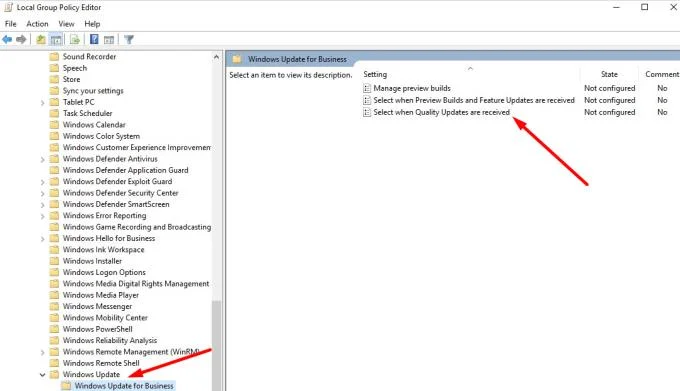Expand the Windows Defender SmartScreen node
Viewport: 680px width, 391px height.
pos(42,205)
